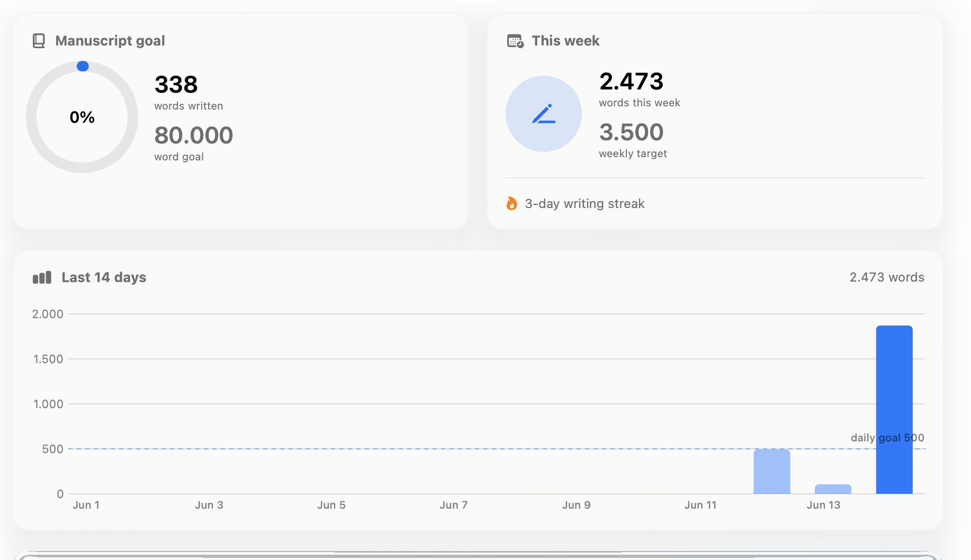Click the Jun 9 axis label

pos(577,505)
